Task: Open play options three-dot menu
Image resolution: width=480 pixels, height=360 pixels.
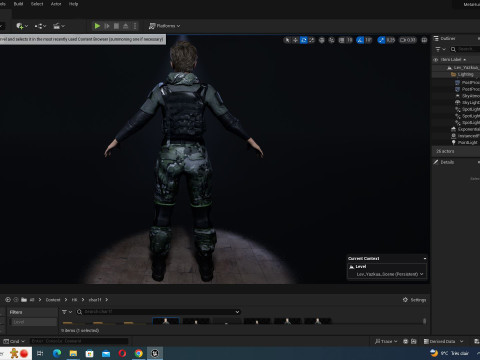Action: [x=135, y=26]
